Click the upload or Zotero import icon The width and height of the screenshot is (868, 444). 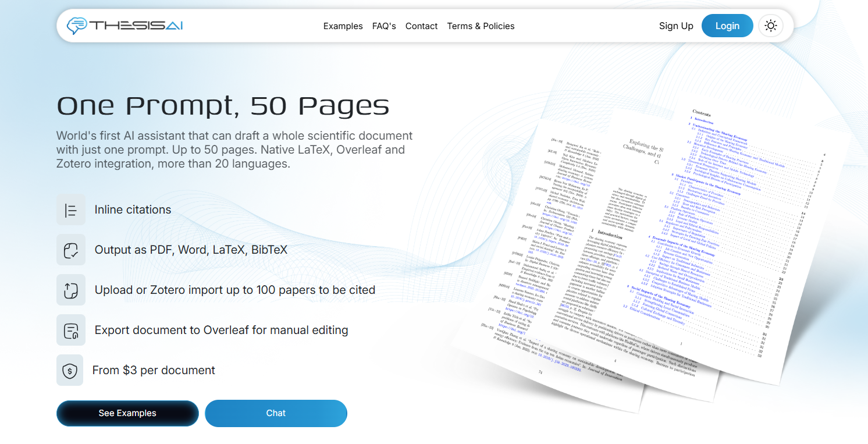71,290
